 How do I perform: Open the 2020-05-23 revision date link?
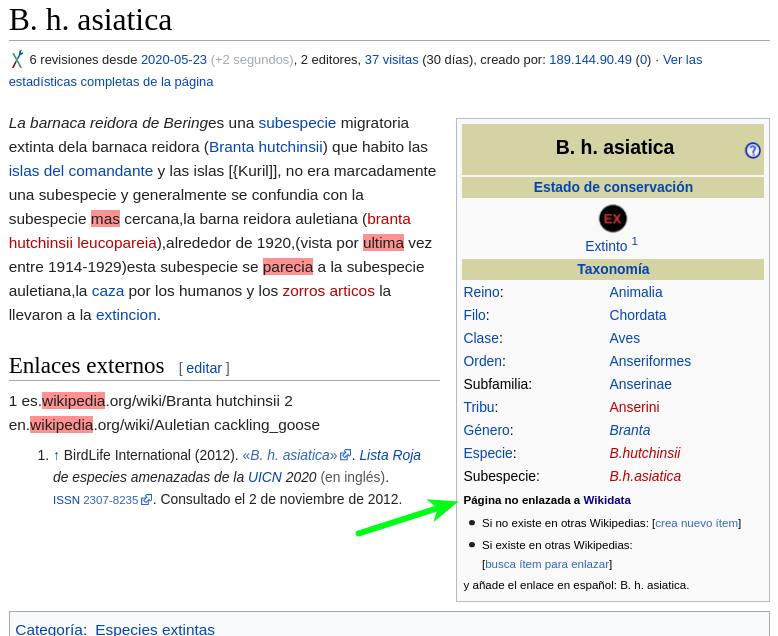173,59
